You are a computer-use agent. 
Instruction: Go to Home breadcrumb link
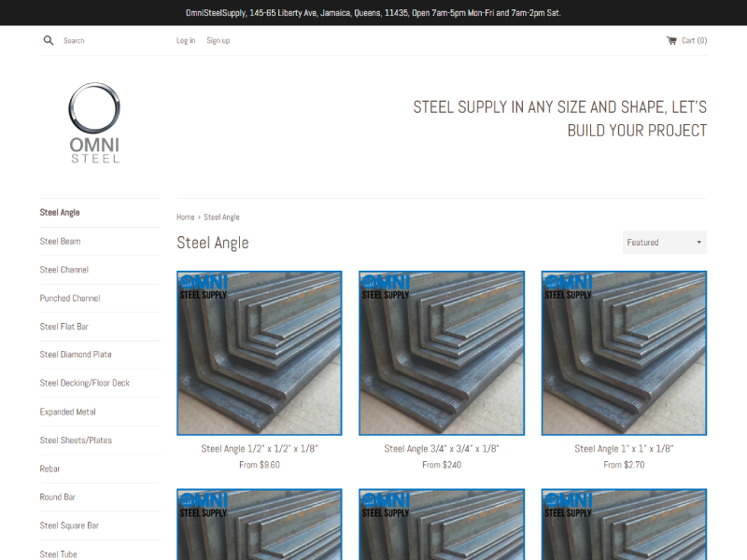click(186, 217)
